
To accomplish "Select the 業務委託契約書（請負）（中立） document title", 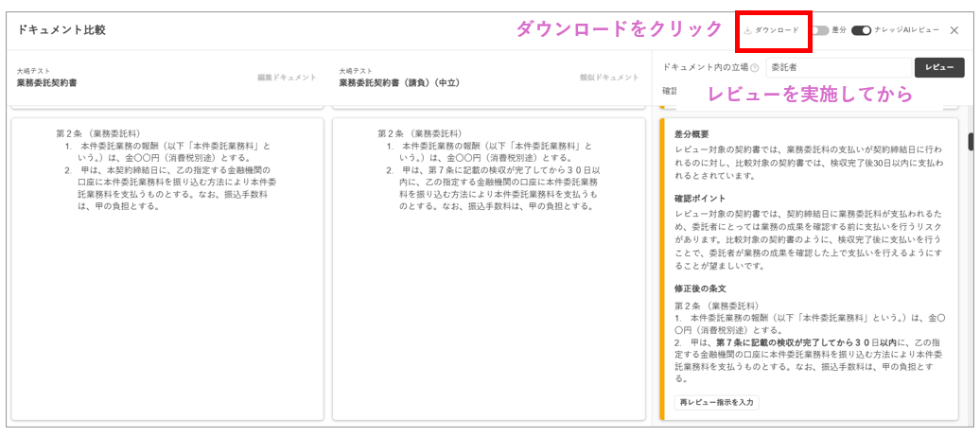I will coord(398,83).
